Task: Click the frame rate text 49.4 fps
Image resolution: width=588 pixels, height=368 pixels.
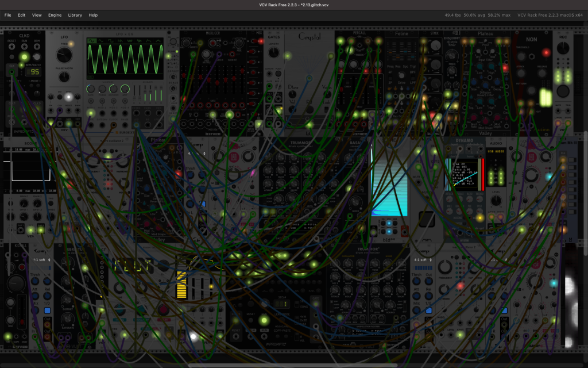Action: (x=452, y=15)
